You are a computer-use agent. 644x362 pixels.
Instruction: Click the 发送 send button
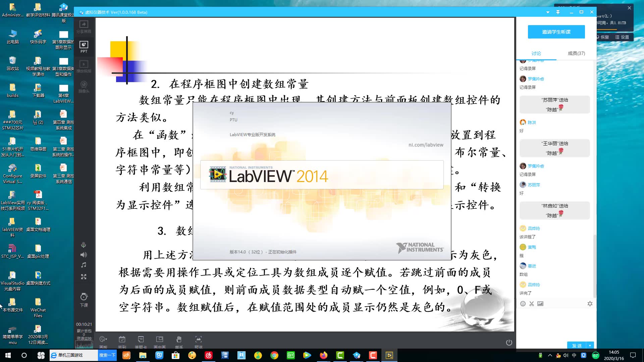coord(577,345)
